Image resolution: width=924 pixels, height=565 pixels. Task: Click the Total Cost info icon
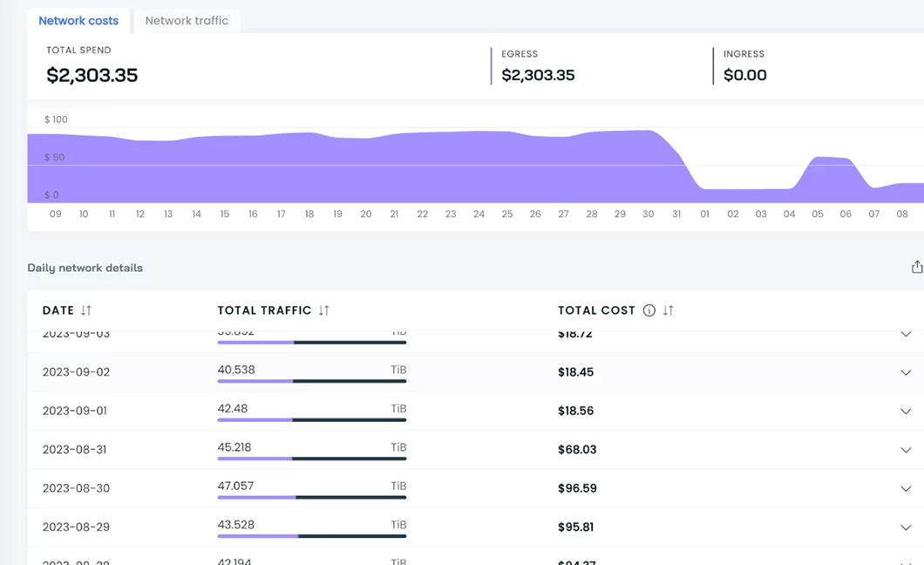649,310
